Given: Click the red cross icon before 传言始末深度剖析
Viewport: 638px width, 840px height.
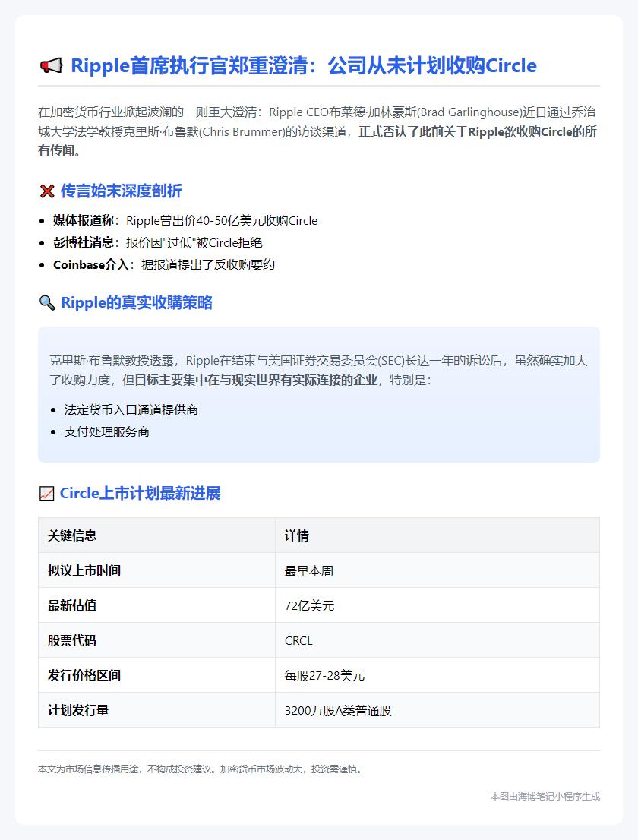Looking at the screenshot, I should (x=47, y=191).
